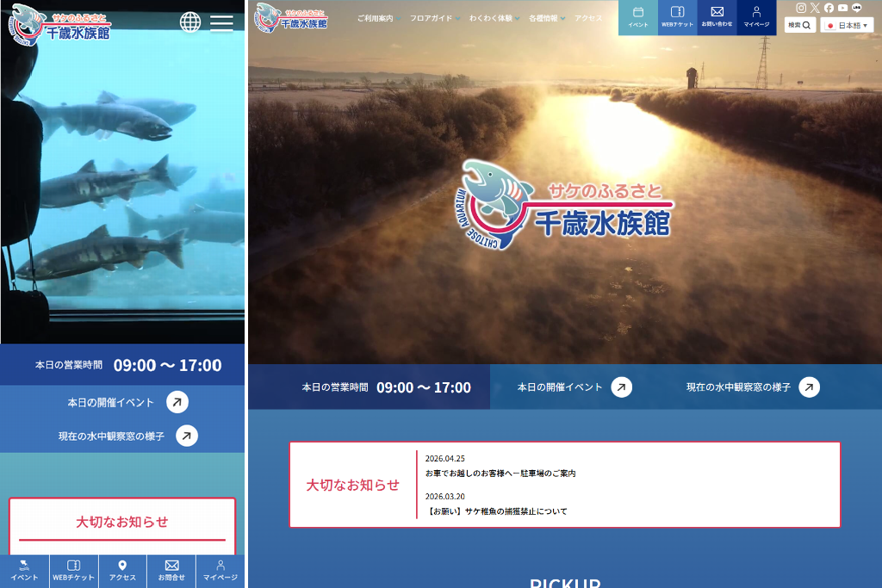Expand the ご利用案内 menu
The width and height of the screenshot is (882, 588).
pyautogui.click(x=379, y=18)
